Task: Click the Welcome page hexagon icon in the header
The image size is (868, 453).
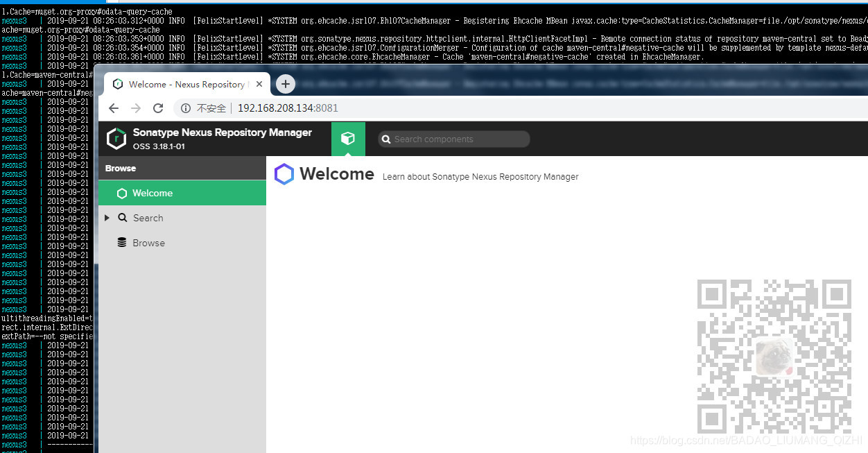Action: (x=284, y=174)
